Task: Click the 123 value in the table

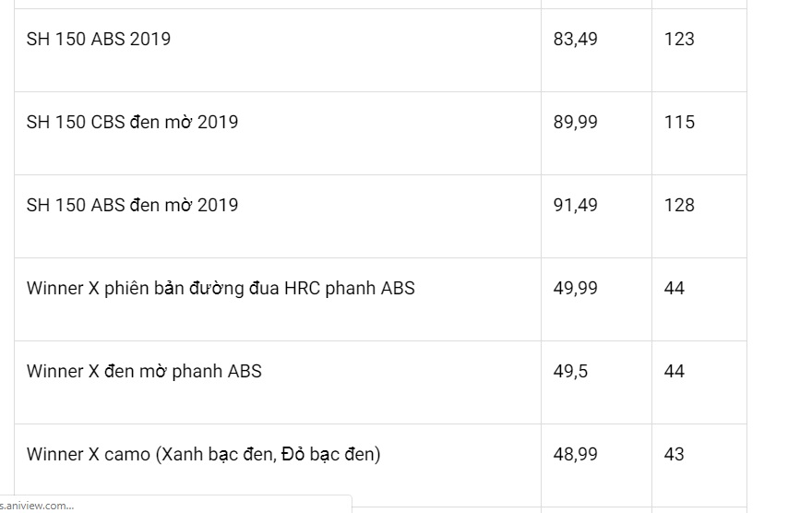Action: [678, 39]
